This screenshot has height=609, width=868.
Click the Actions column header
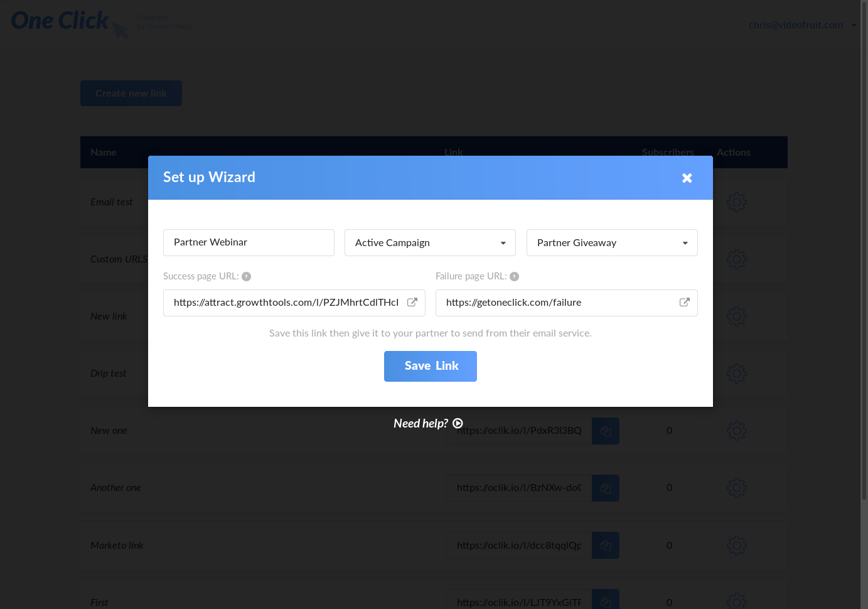[x=734, y=153]
